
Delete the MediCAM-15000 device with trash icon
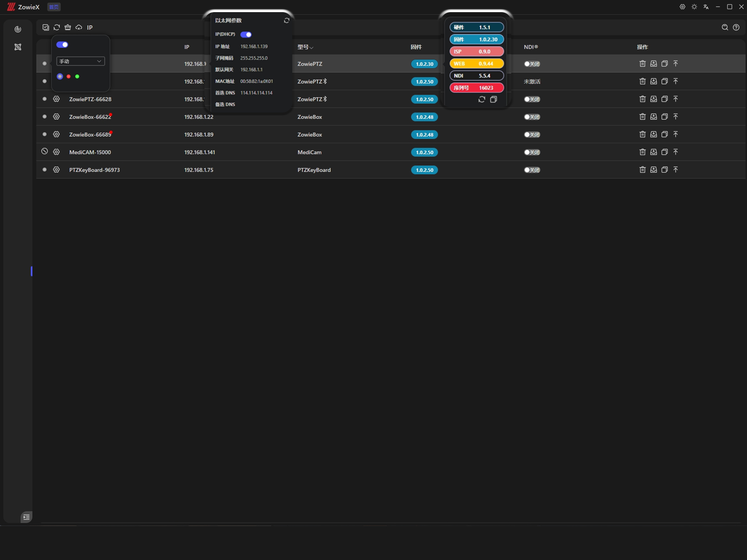(x=642, y=152)
